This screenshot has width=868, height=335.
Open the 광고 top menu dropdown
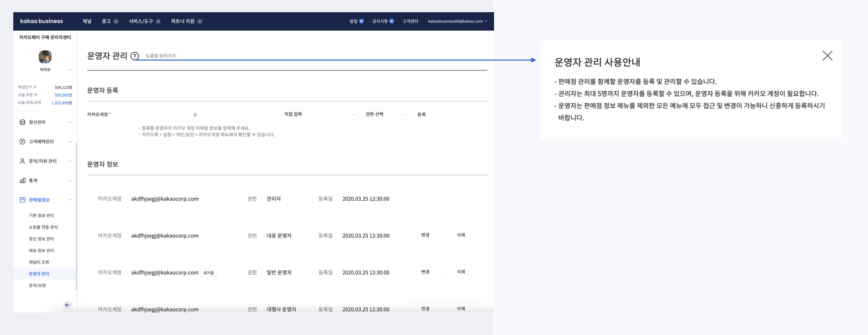click(x=110, y=21)
